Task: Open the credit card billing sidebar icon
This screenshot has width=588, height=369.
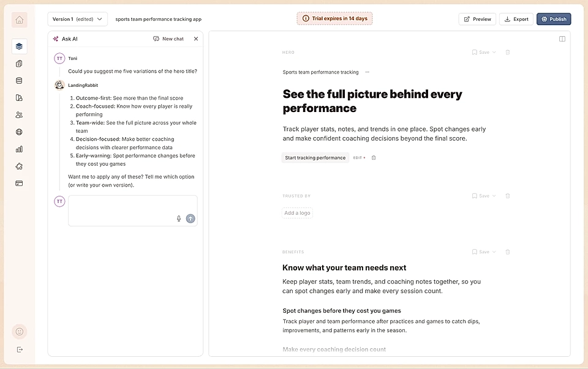Action: (19, 183)
